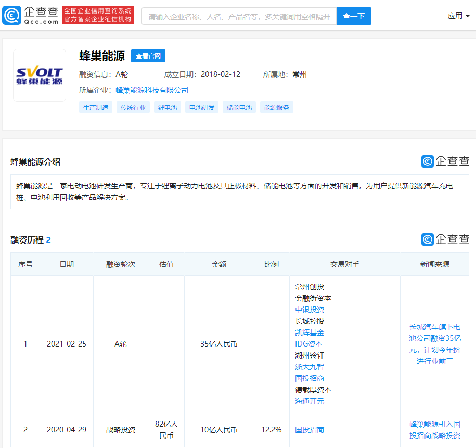The width and height of the screenshot is (476, 448).
Task: Click the red 全国企业信用查询系统 badge
Action: pos(98,15)
